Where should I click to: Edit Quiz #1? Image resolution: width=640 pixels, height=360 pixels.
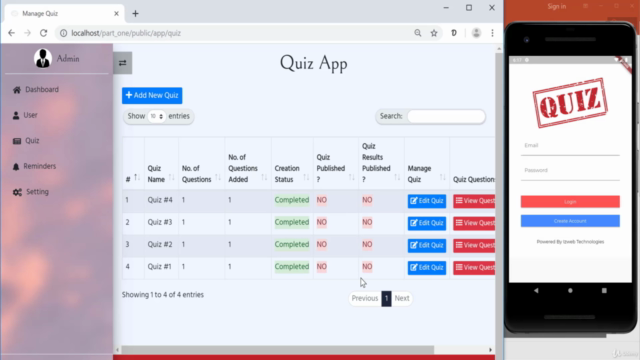click(x=427, y=268)
